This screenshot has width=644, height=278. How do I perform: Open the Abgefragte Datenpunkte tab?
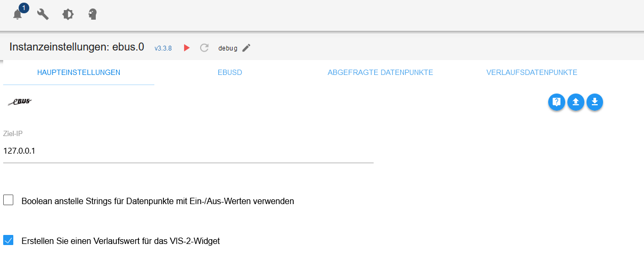[x=380, y=72]
